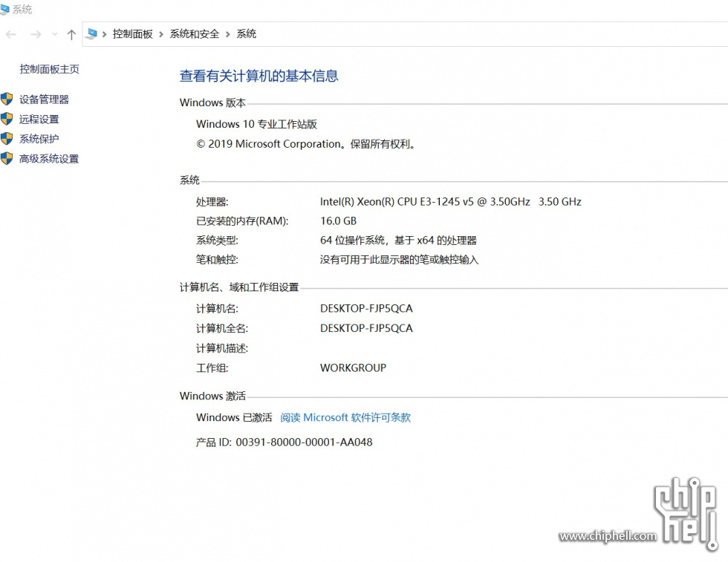The height and width of the screenshot is (562, 728).
Task: Open 高级系统设置 link
Action: pyautogui.click(x=49, y=159)
